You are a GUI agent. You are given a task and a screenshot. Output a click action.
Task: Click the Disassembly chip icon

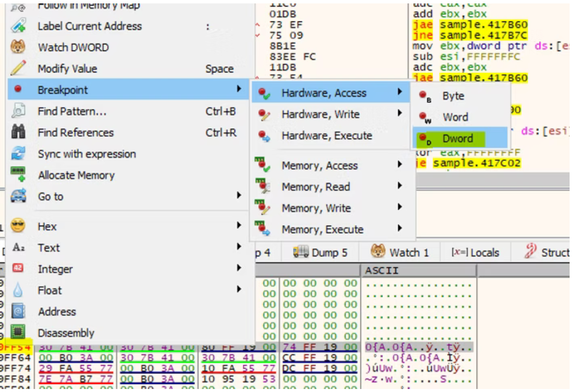click(18, 332)
